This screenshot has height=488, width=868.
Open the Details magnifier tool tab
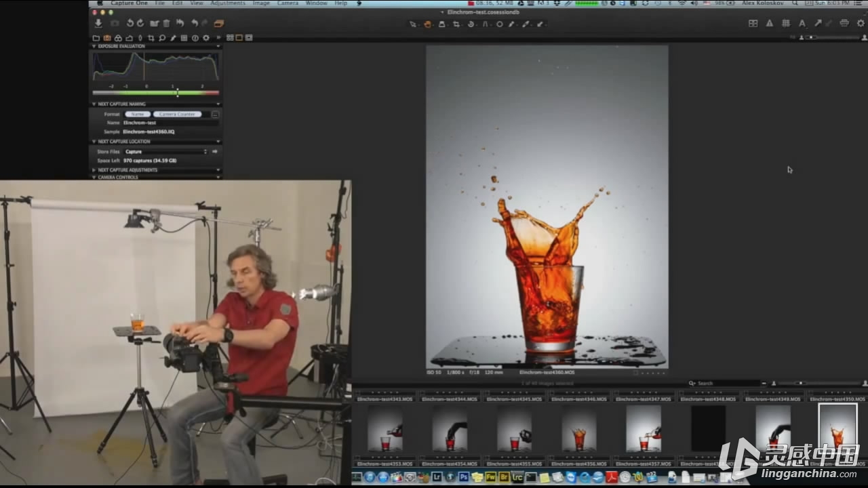pos(162,38)
